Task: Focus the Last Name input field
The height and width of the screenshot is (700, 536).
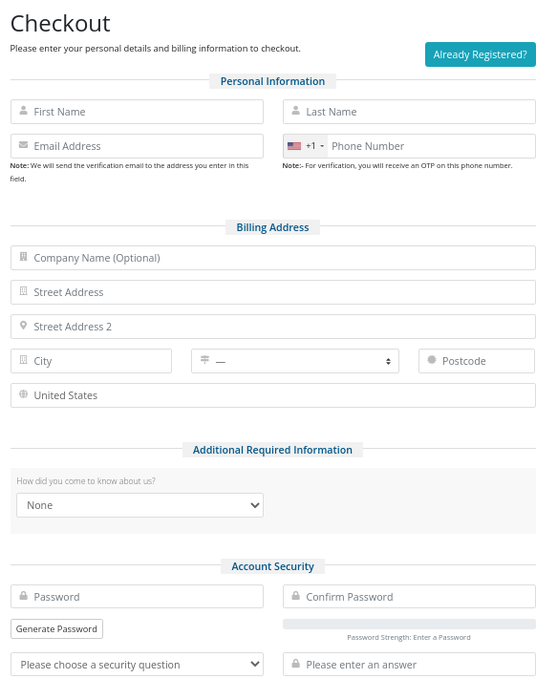Action: pyautogui.click(x=409, y=112)
